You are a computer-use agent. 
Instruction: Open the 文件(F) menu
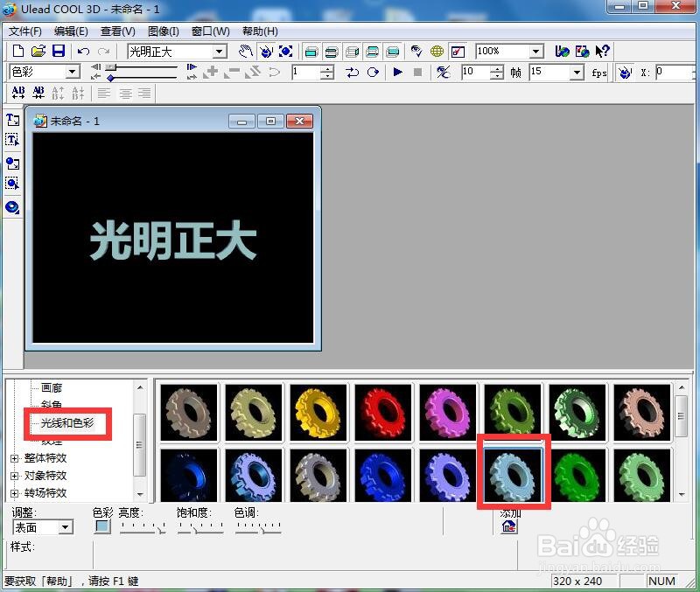25,31
